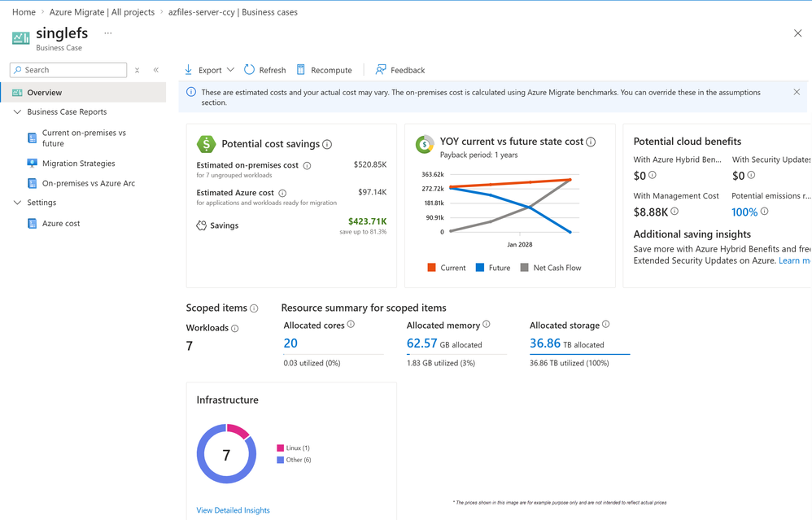Click info icon beside Potential cost savings
Viewport: 812px width, 520px height.
pos(327,144)
